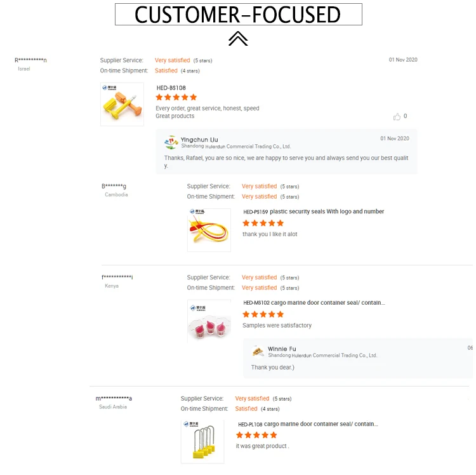The height and width of the screenshot is (475, 476).
Task: Open the HED-MS102 pink seals thumbnail
Action: (209, 321)
